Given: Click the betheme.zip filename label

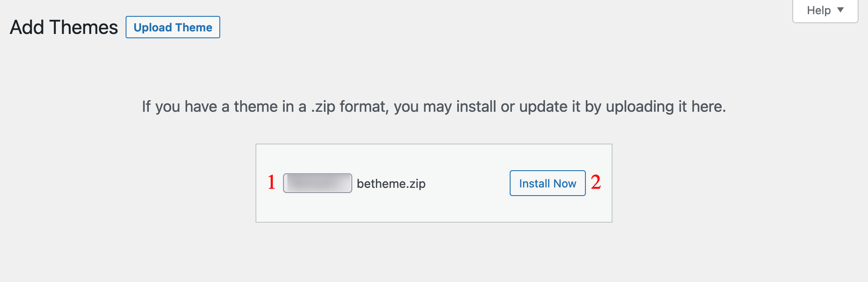Looking at the screenshot, I should click(x=391, y=184).
